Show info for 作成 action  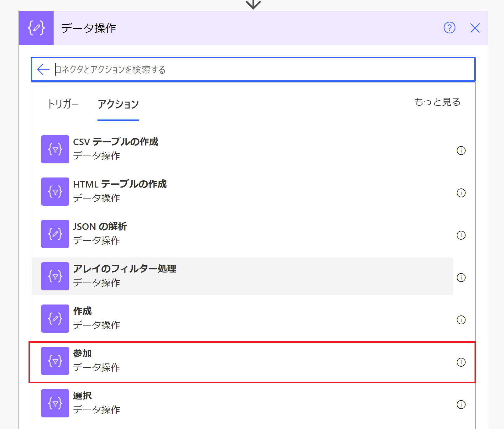click(x=461, y=320)
